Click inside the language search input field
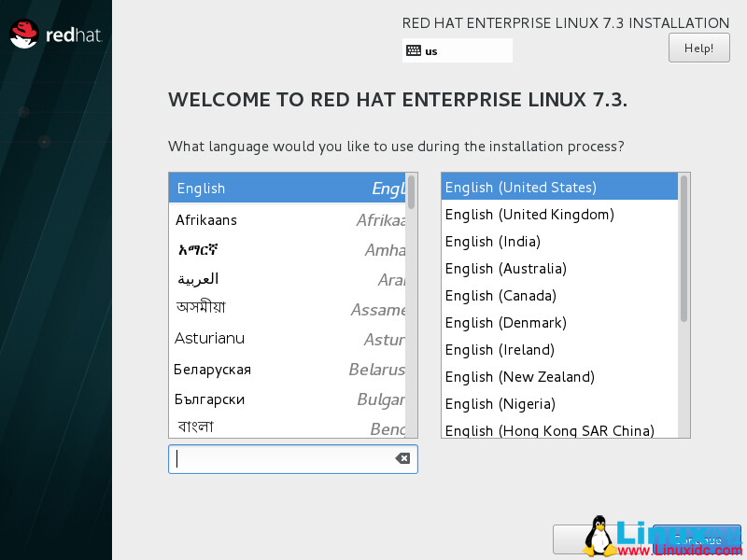Viewport: 747px width, 560px height. point(280,458)
